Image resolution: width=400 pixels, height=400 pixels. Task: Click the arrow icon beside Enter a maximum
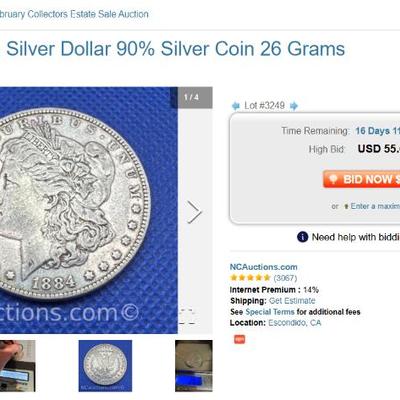[346, 207]
